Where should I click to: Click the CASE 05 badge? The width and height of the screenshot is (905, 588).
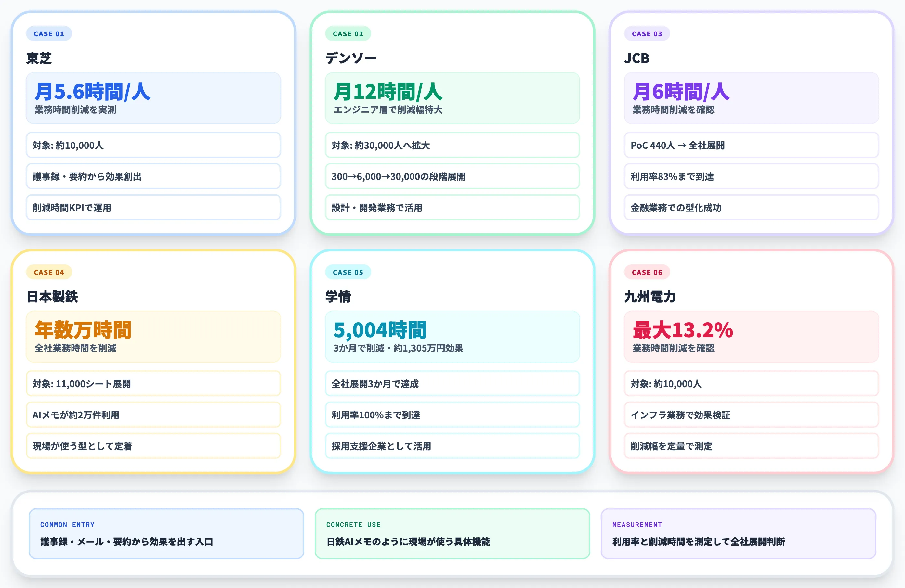coord(348,272)
